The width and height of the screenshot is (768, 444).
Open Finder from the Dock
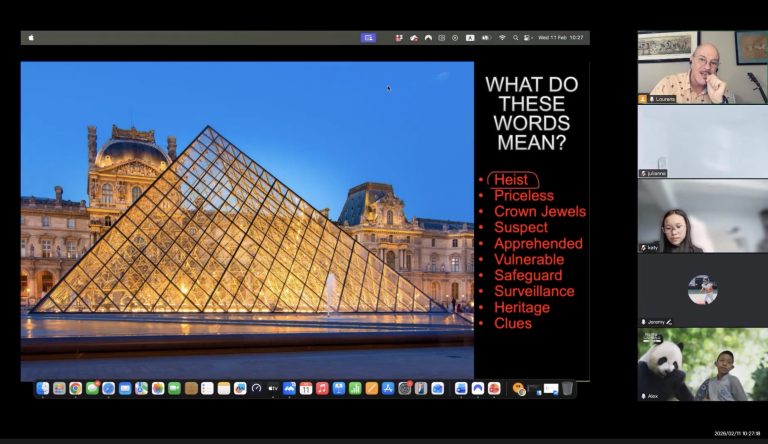tap(43, 388)
